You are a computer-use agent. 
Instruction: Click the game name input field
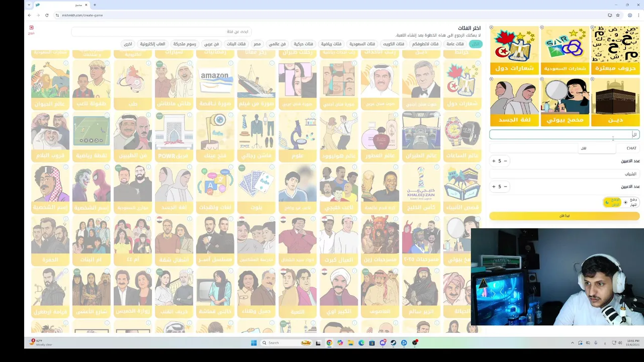[x=565, y=135]
